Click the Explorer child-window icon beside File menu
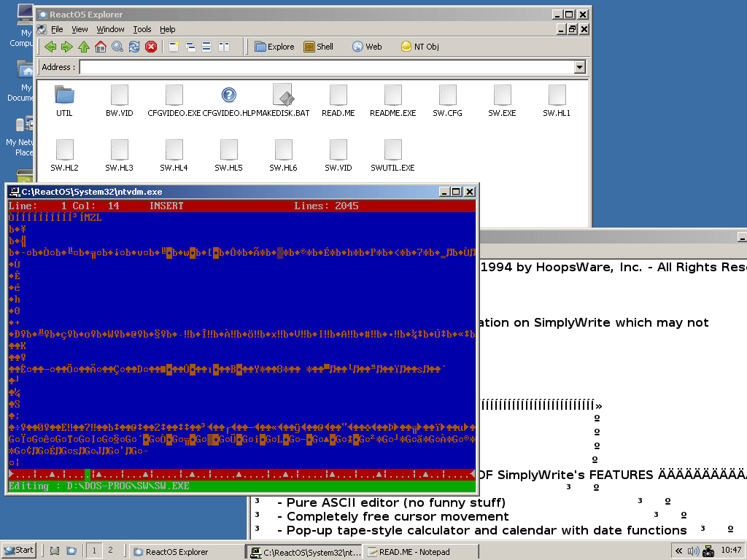 tap(42, 29)
